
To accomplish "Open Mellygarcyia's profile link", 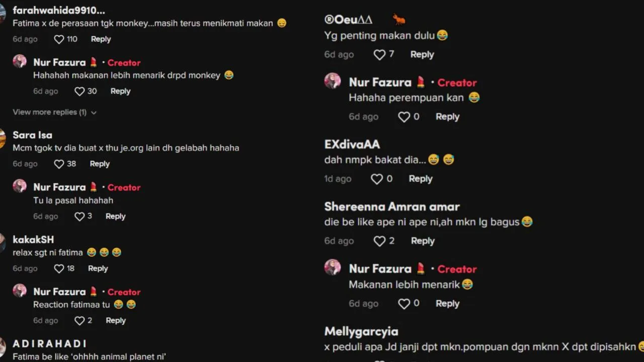I will (x=361, y=332).
